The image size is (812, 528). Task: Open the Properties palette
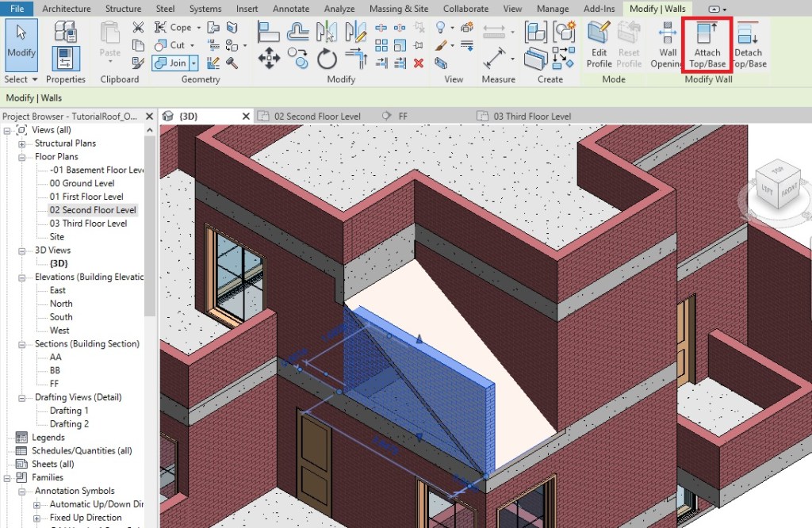point(65,58)
